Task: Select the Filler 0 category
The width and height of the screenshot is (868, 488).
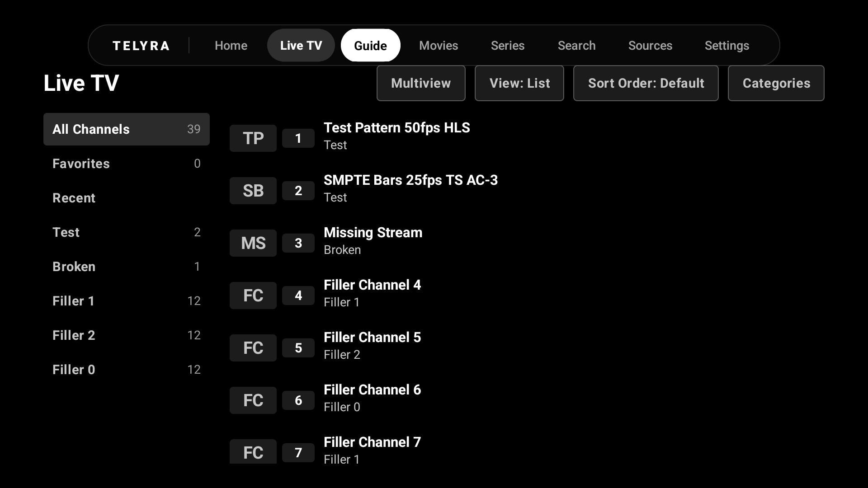Action: click(x=127, y=370)
